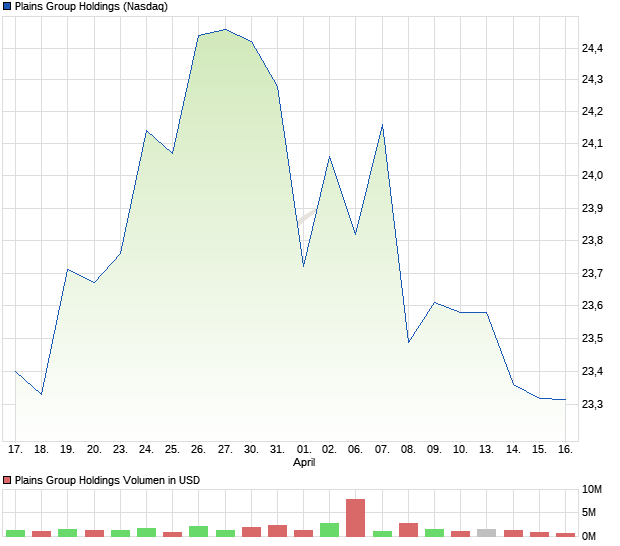
Task: Click the '23.' date label
Action: pyautogui.click(x=120, y=450)
